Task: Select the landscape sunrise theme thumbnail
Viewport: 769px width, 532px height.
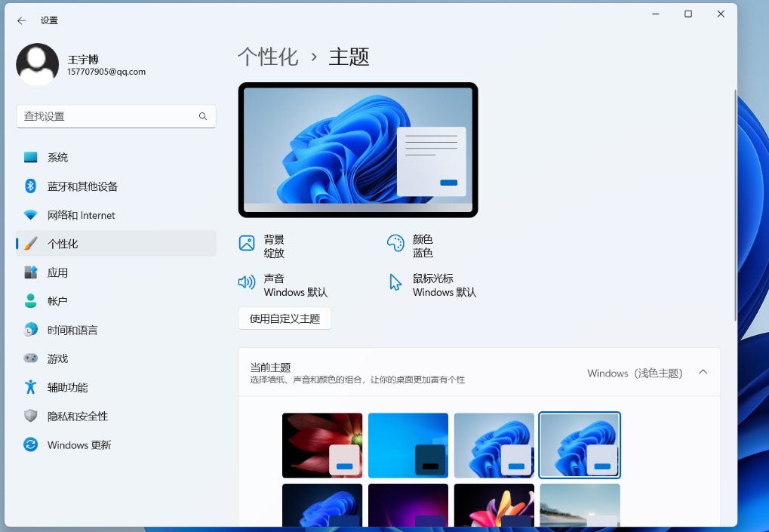Action: (580, 505)
